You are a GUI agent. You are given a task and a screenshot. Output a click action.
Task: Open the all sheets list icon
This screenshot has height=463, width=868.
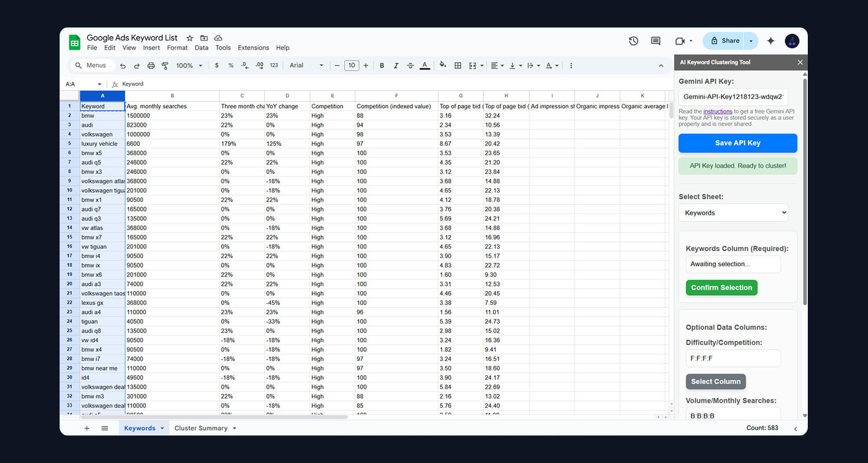[x=105, y=428]
